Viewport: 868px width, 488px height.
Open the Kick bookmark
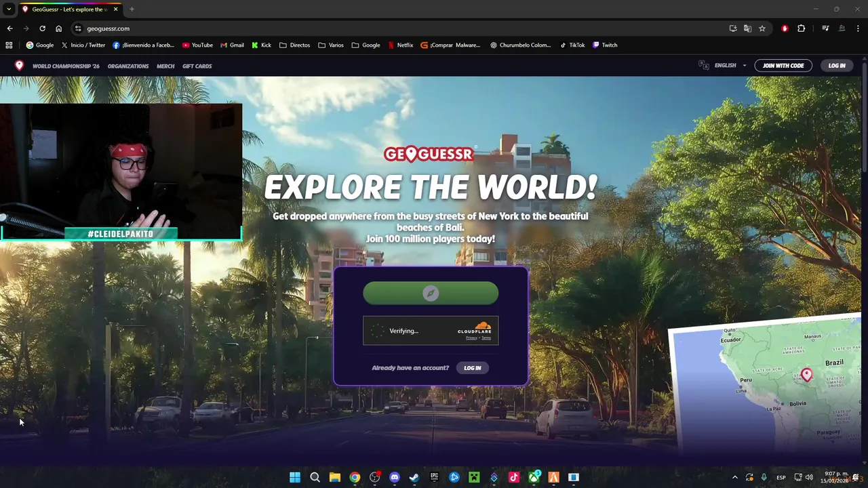click(x=261, y=45)
